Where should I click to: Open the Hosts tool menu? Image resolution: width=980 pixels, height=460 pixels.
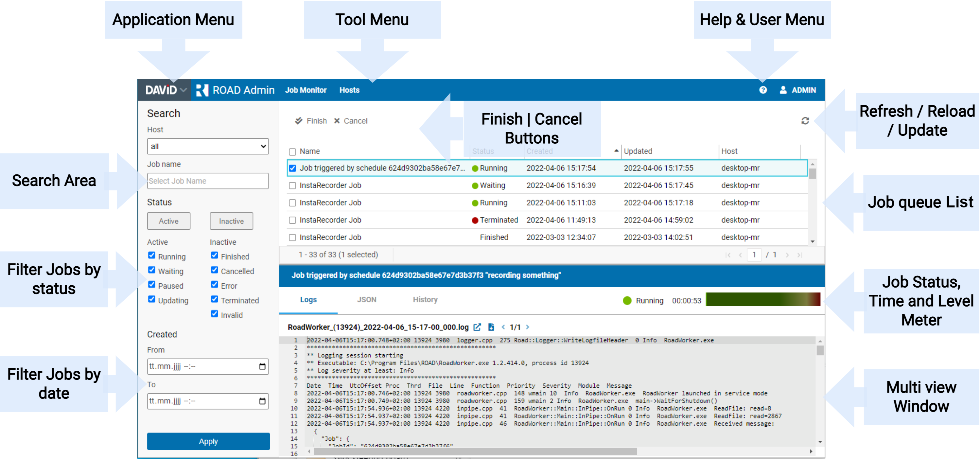pos(349,90)
